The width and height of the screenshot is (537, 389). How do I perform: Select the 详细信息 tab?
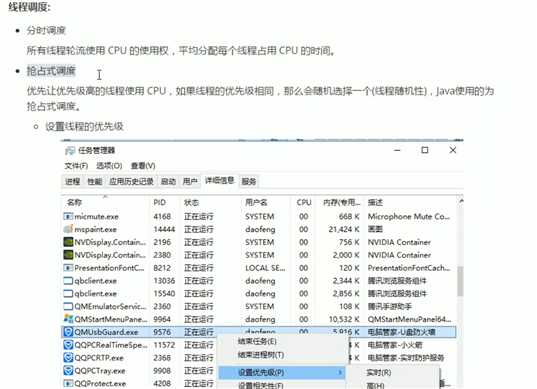[x=220, y=180]
